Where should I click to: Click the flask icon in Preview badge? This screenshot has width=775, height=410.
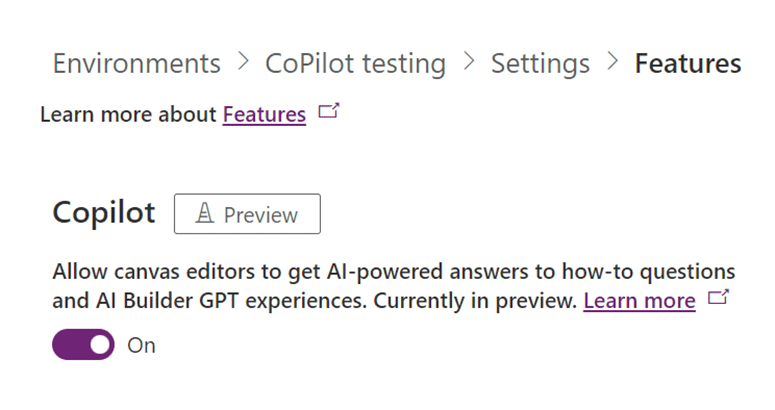click(205, 214)
